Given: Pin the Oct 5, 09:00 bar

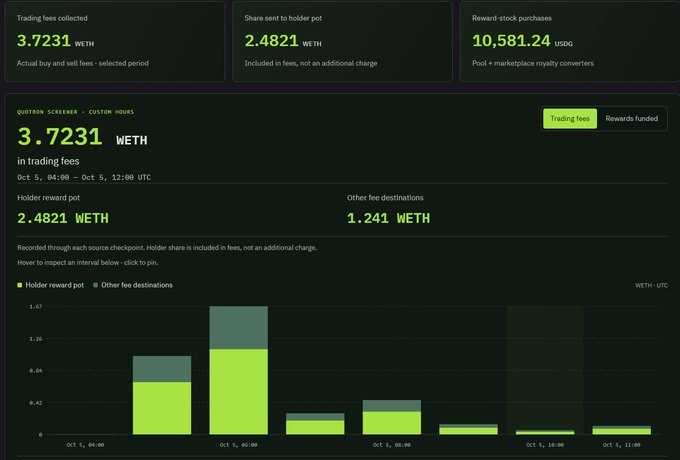Looking at the screenshot, I should 468,429.
